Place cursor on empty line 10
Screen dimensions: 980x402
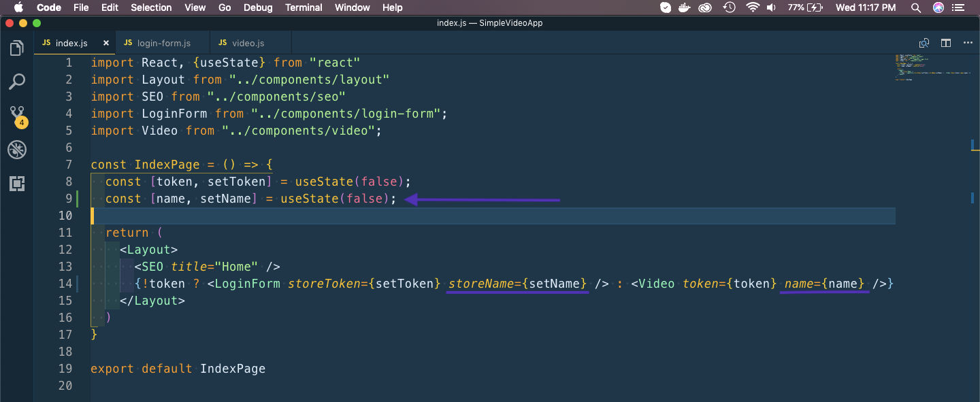(x=493, y=216)
